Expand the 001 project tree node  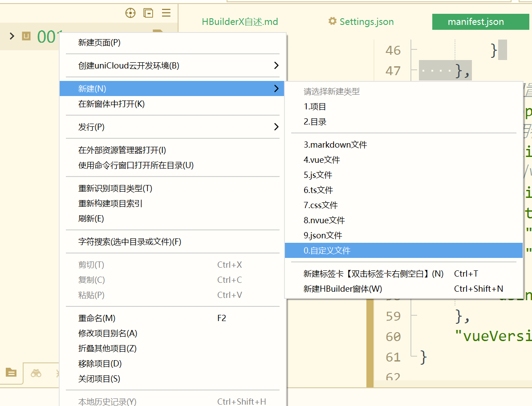[x=12, y=36]
